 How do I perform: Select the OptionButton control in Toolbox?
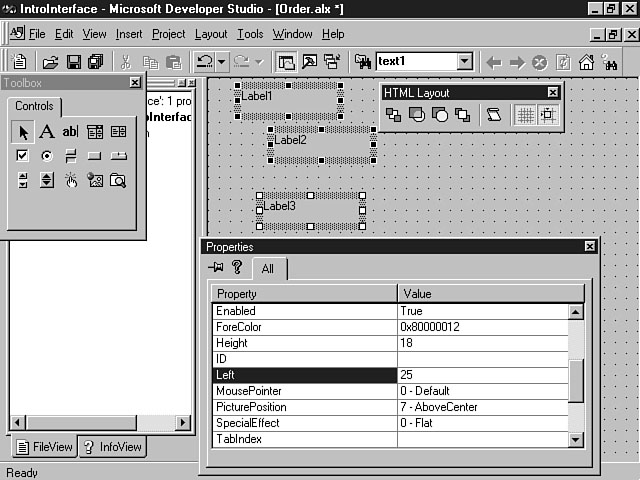(x=47, y=156)
